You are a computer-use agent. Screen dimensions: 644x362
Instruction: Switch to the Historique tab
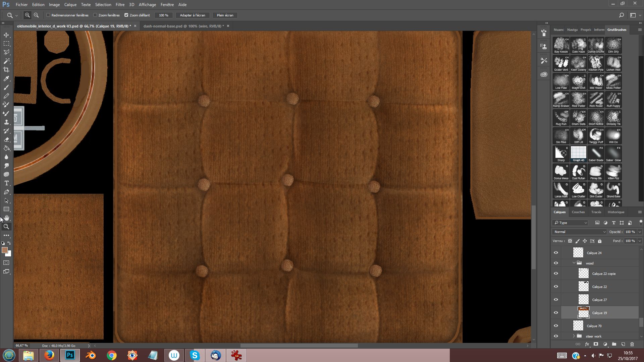point(616,212)
